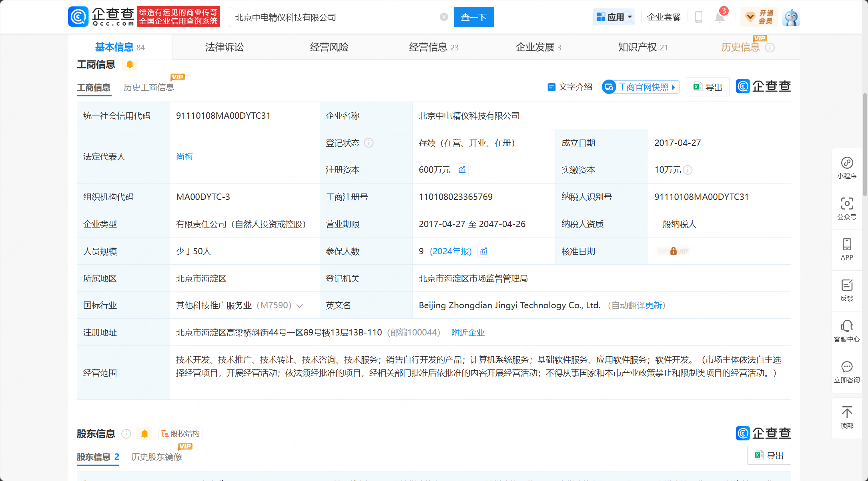This screenshot has height=481, width=868.
Task: Open the insured headcount chart icon
Action: click(484, 251)
